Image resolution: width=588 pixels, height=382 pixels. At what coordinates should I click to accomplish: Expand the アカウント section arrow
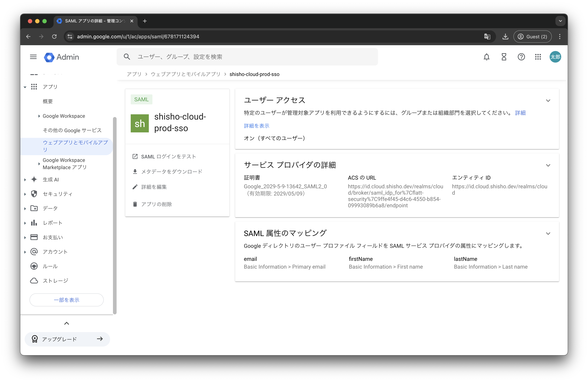(x=25, y=252)
